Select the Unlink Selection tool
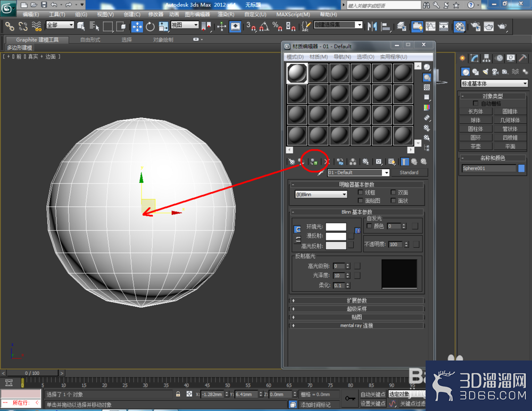Image resolution: width=532 pixels, height=411 pixels. coord(23,27)
